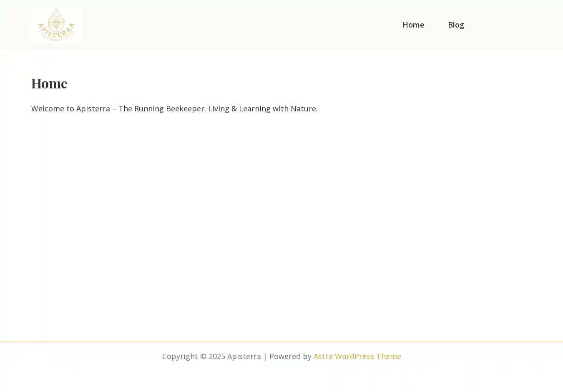Click the word "Beekeeper" in welcome text

(185, 109)
